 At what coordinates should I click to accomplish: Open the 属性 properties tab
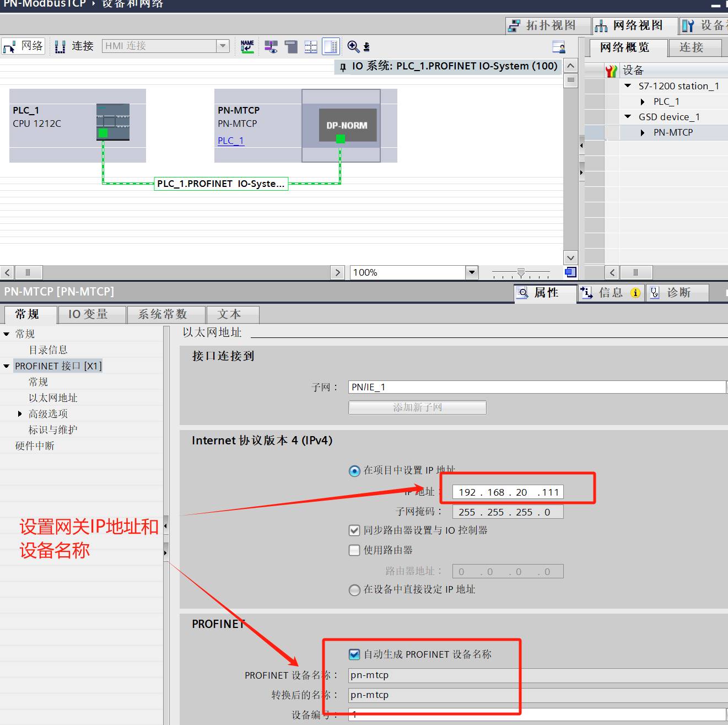546,293
